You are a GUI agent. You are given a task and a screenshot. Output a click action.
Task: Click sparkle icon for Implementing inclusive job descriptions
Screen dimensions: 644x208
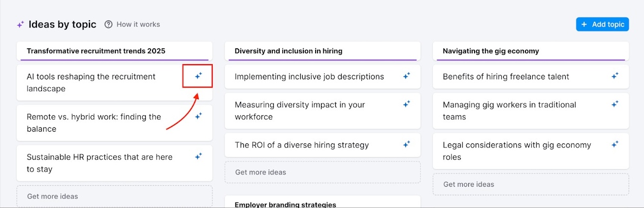click(x=407, y=76)
